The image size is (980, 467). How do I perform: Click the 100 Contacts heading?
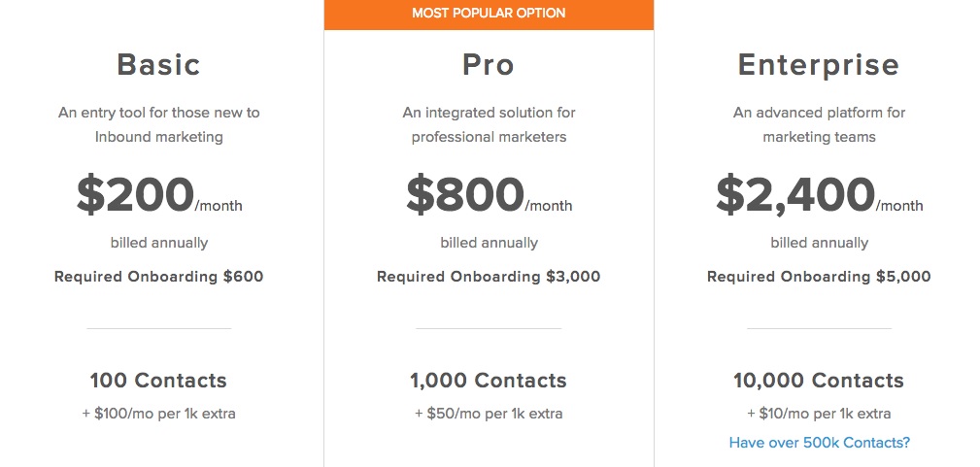pos(158,380)
